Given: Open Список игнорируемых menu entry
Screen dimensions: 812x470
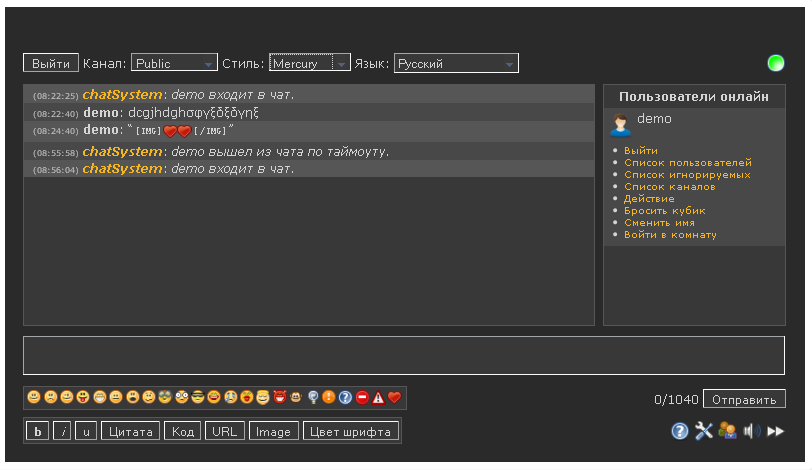Looking at the screenshot, I should (687, 174).
